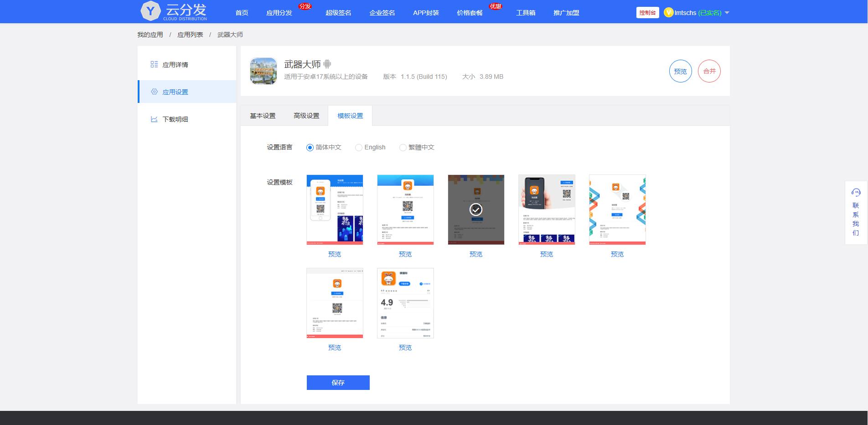Select 繁體中文 language radio button
Viewport: 868px width, 425px height.
[x=403, y=148]
